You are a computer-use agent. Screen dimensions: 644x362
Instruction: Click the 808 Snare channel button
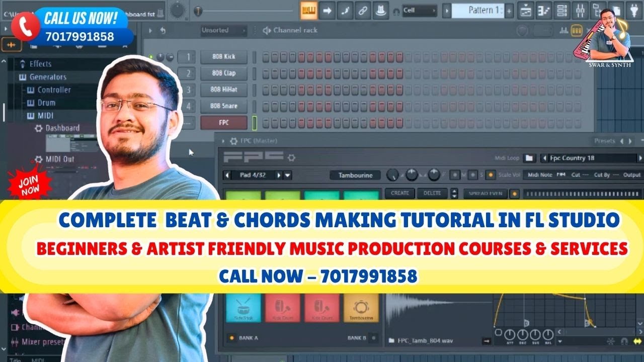pos(224,106)
